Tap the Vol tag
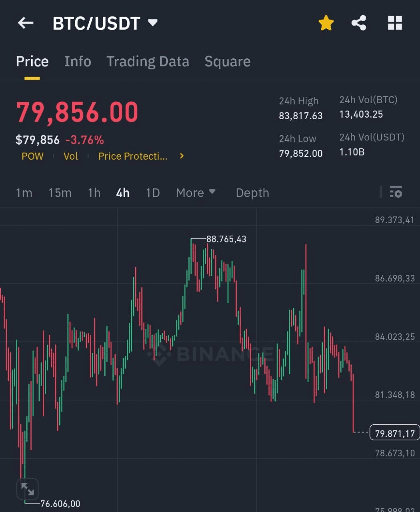The height and width of the screenshot is (512, 420). [71, 156]
